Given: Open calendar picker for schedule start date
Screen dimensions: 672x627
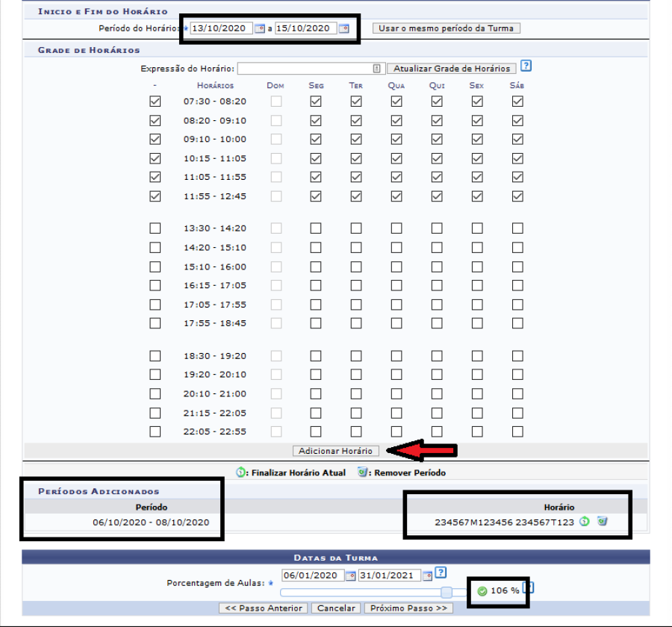Looking at the screenshot, I should (260, 28).
